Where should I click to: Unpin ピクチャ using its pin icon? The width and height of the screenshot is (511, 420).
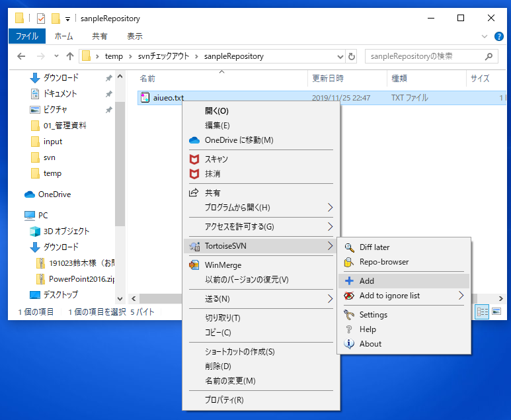click(109, 110)
